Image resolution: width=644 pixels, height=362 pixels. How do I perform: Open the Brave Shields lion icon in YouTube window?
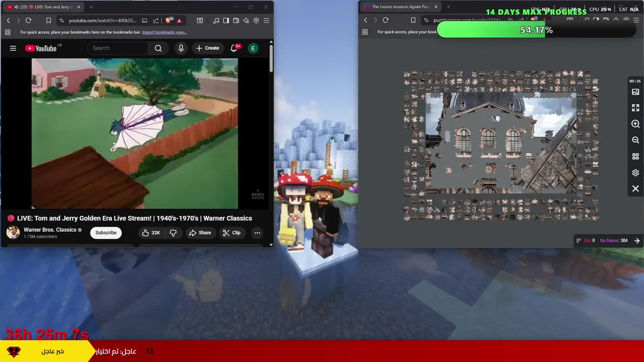[169, 21]
